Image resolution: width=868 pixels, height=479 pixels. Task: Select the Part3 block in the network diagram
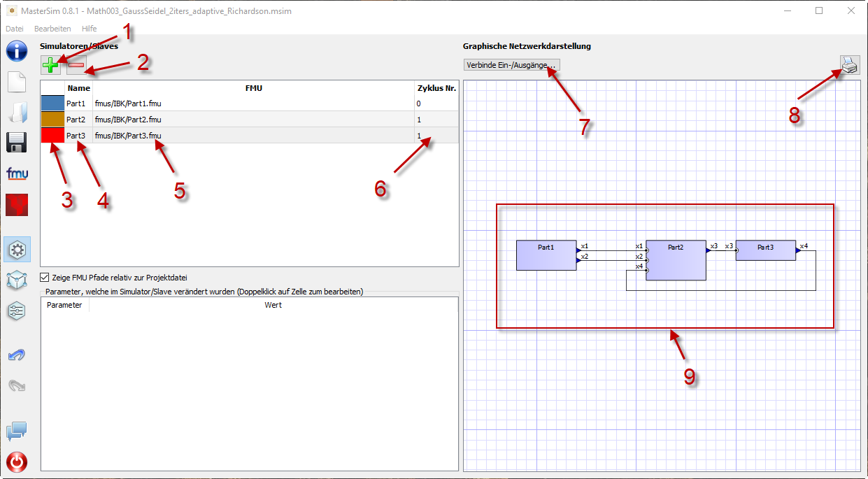click(765, 250)
